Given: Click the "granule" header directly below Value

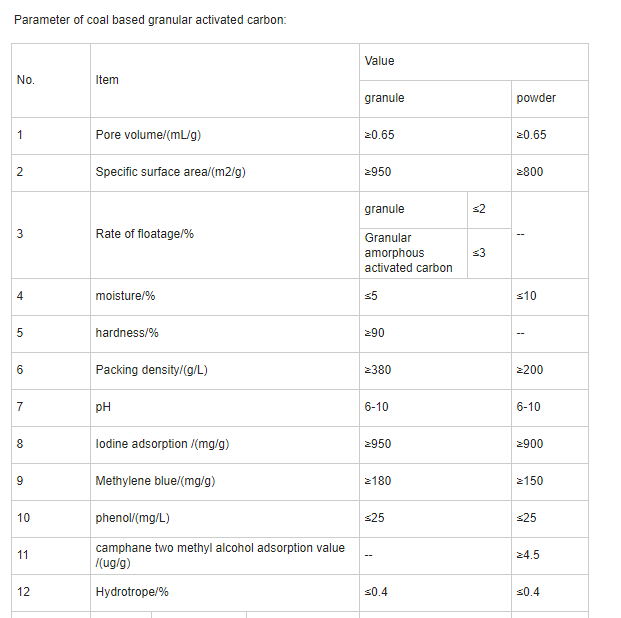Looking at the screenshot, I should click(x=385, y=98).
